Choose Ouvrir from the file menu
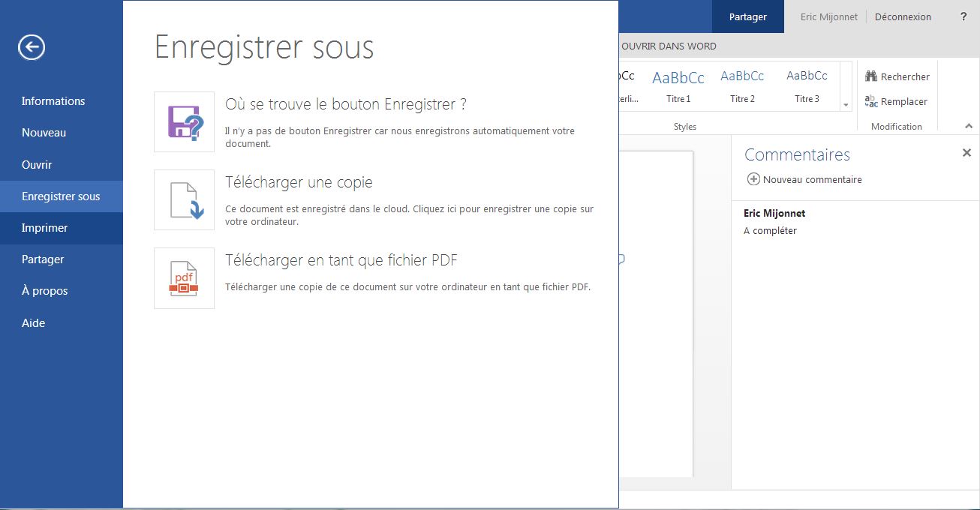 pos(37,165)
